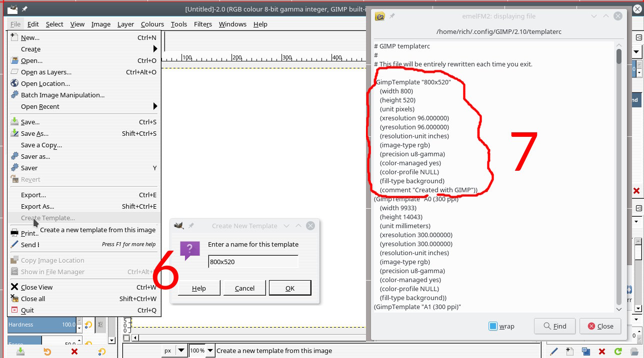The width and height of the screenshot is (644, 358).
Task: Select Open Location... menu entry
Action: point(84,83)
